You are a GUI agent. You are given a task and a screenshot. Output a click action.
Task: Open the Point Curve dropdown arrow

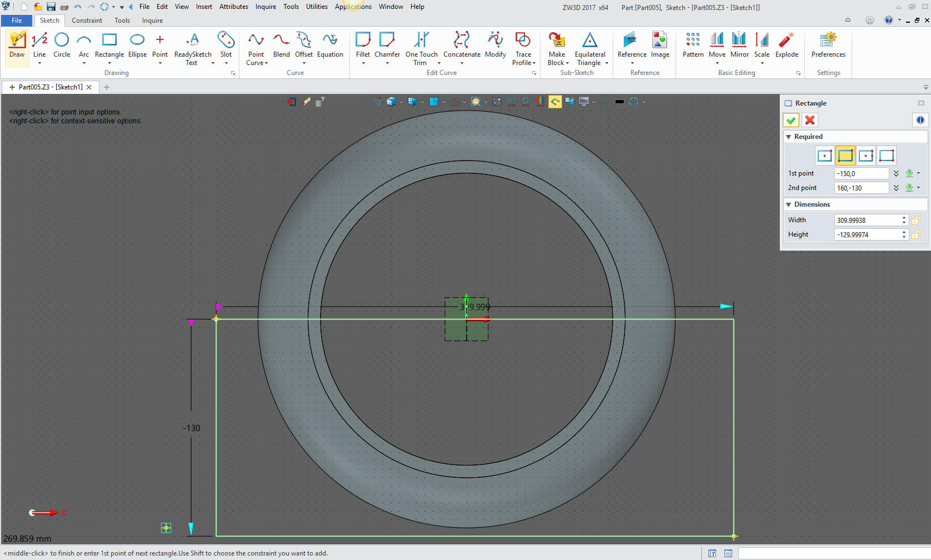[x=266, y=63]
